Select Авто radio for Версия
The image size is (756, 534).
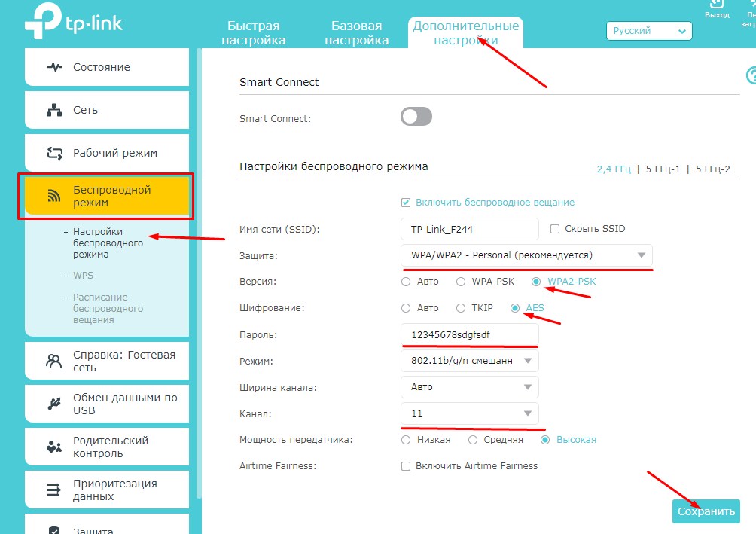(x=406, y=282)
